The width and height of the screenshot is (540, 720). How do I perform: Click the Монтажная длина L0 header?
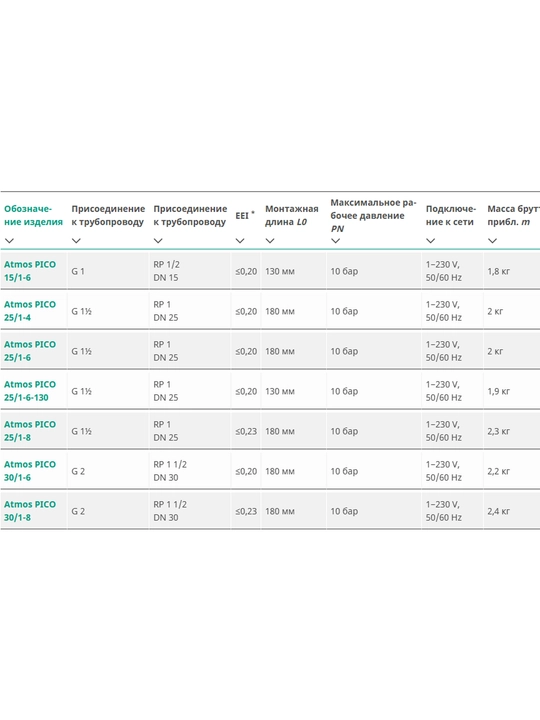pyautogui.click(x=292, y=215)
